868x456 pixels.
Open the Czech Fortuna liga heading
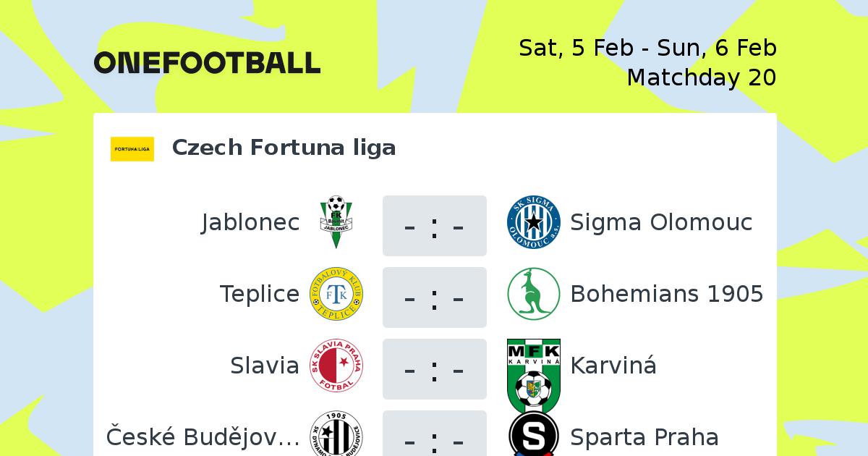click(x=284, y=148)
